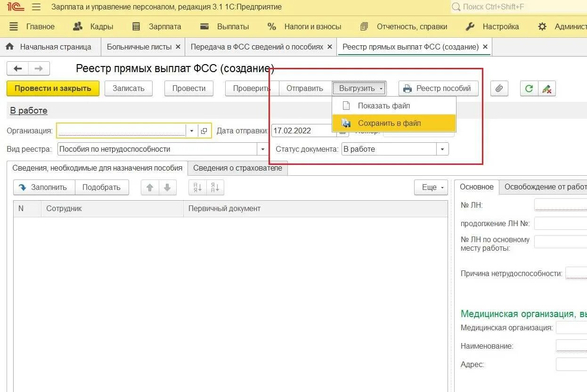Expand the Организация dropdown list

(x=192, y=131)
